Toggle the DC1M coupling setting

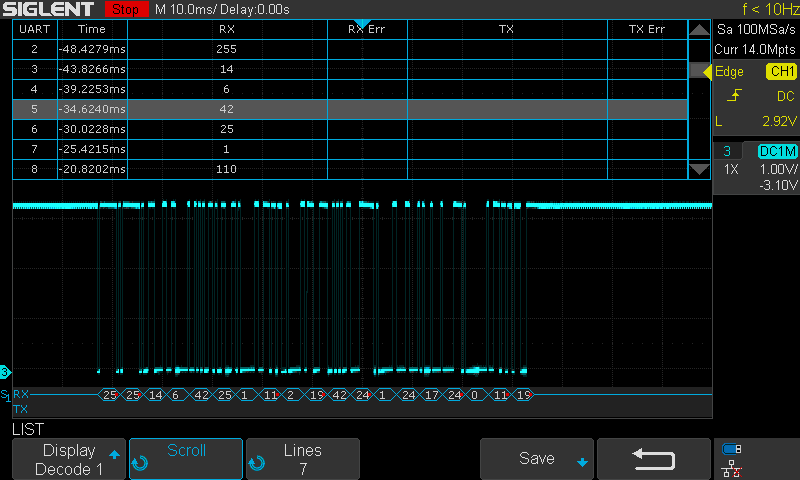777,151
